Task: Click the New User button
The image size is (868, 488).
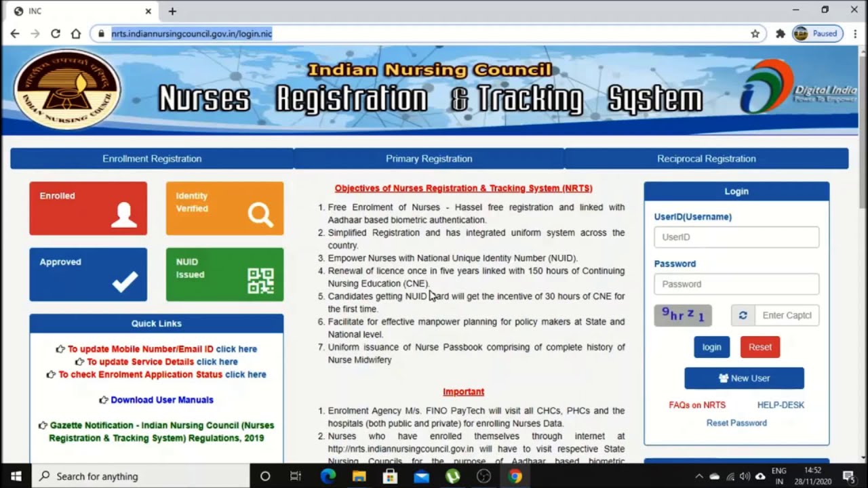Action: [x=744, y=378]
